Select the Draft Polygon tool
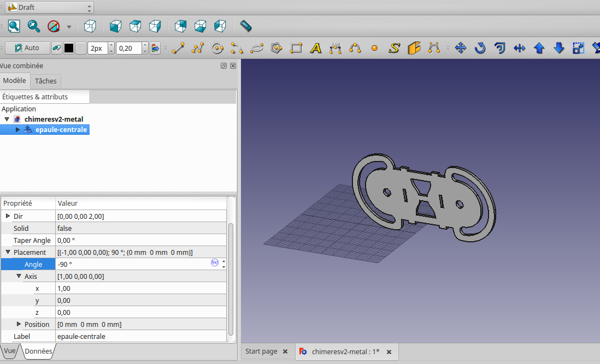 click(x=277, y=48)
